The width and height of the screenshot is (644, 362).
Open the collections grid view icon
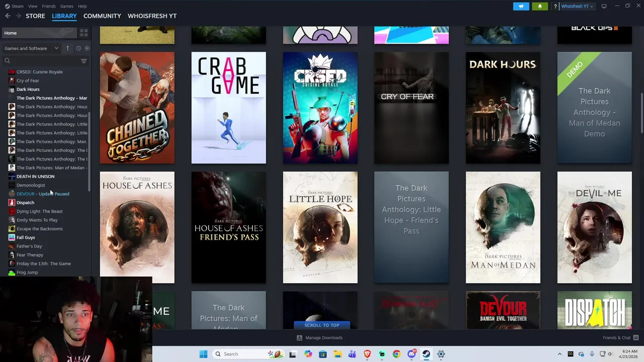click(84, 33)
